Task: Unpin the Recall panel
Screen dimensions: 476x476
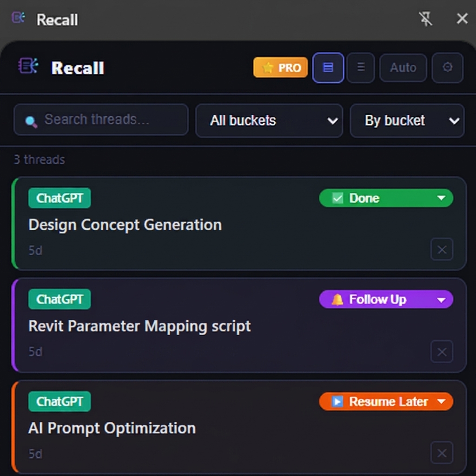Action: [426, 19]
